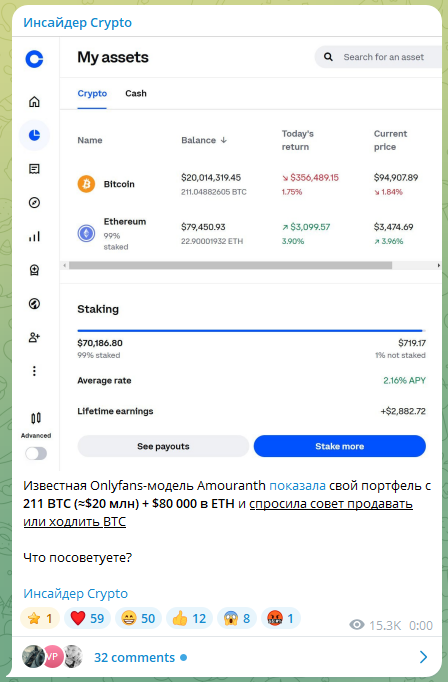Click Bitcoin price $94,907.89
Viewport: 448px width, 682px height.
coord(396,177)
